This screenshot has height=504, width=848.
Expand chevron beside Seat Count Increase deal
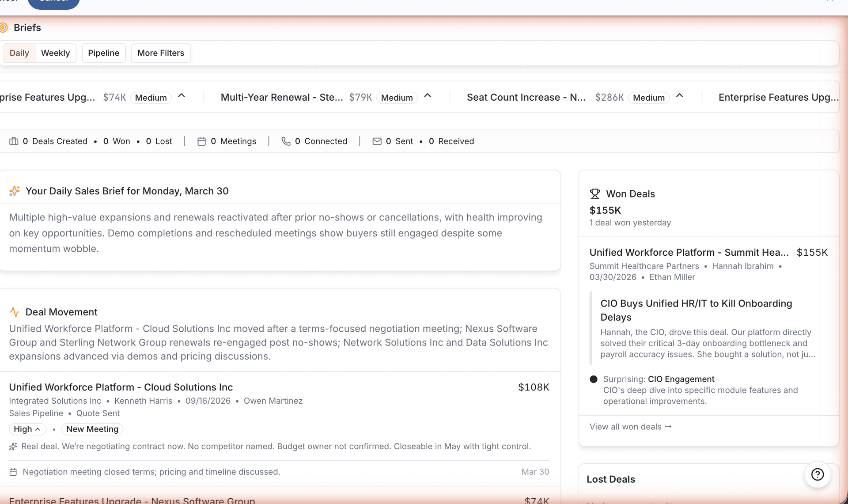[680, 96]
